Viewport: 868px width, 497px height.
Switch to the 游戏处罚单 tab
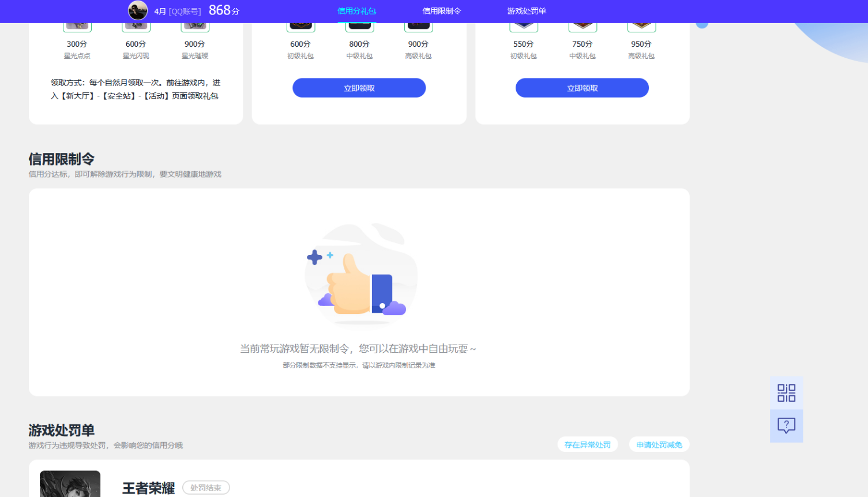(527, 11)
